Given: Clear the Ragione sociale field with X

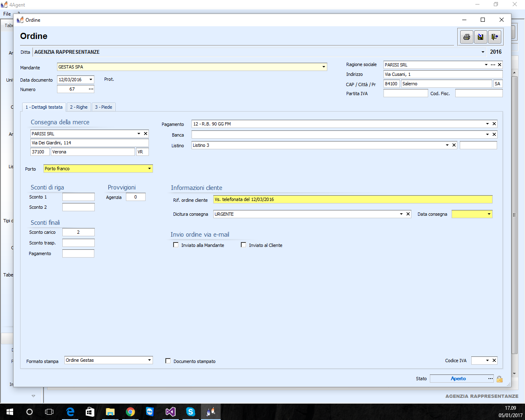Looking at the screenshot, I should click(500, 65).
